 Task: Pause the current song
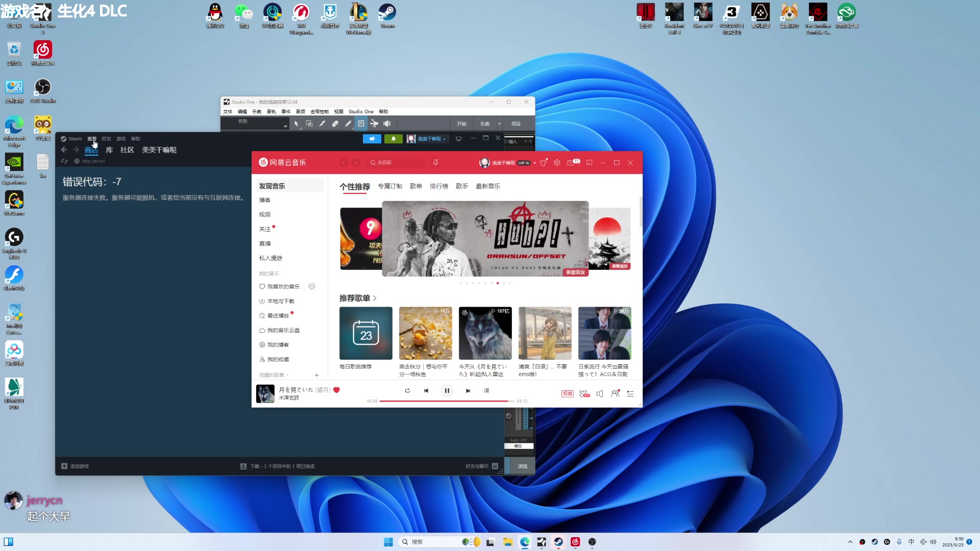click(447, 391)
